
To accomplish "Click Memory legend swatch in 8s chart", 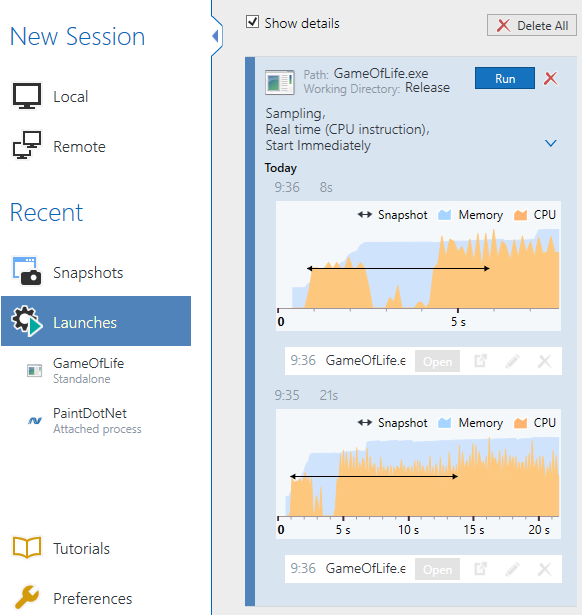I will pyautogui.click(x=444, y=215).
